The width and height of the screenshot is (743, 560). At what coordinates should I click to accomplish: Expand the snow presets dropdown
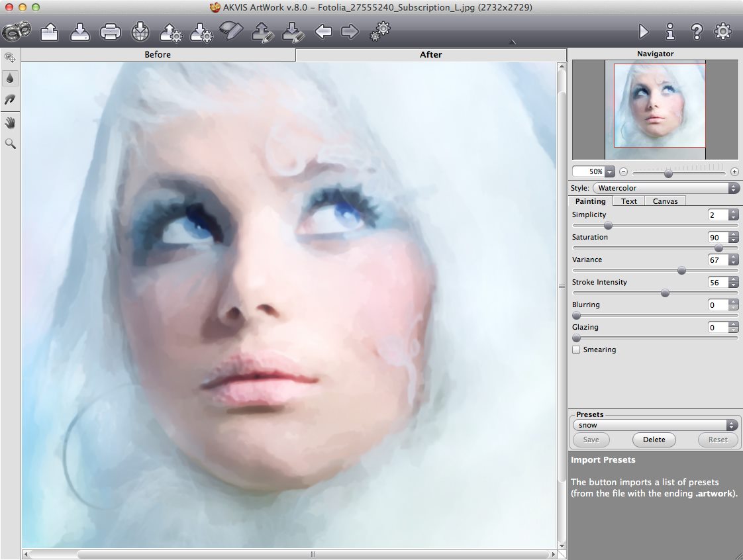pos(656,425)
